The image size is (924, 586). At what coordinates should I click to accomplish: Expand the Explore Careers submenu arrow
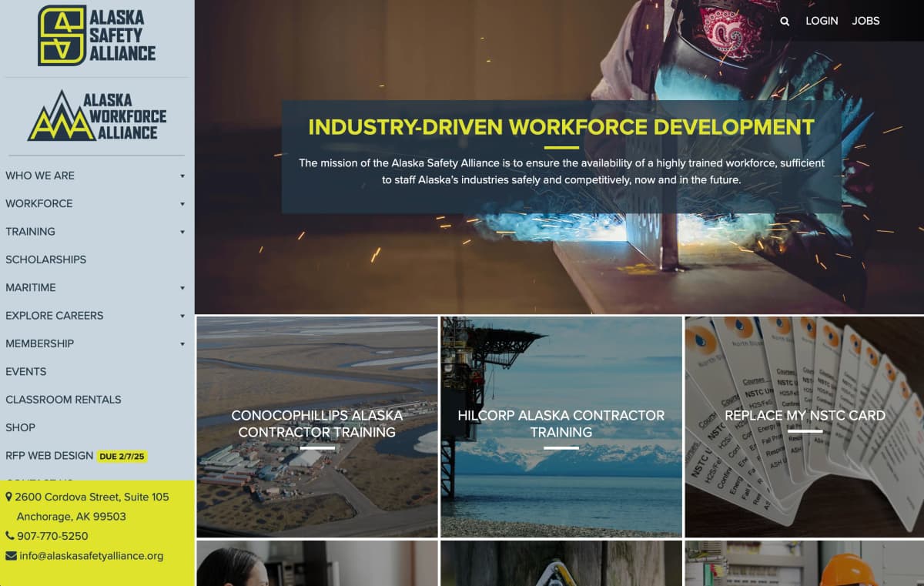182,316
